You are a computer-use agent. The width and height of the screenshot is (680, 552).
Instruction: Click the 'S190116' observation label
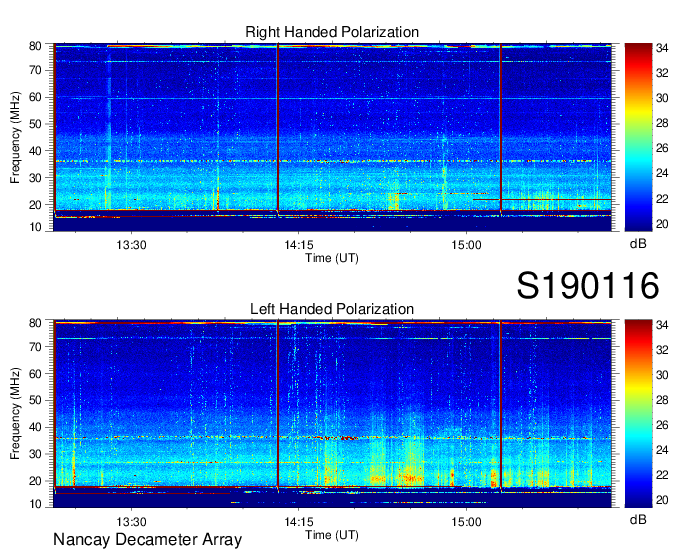pyautogui.click(x=588, y=286)
